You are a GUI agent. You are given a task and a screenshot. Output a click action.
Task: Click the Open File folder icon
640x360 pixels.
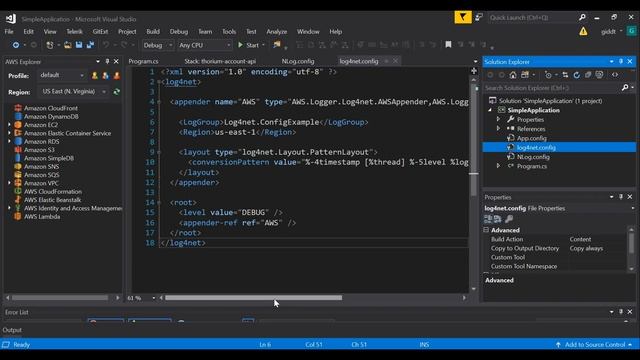(68, 45)
